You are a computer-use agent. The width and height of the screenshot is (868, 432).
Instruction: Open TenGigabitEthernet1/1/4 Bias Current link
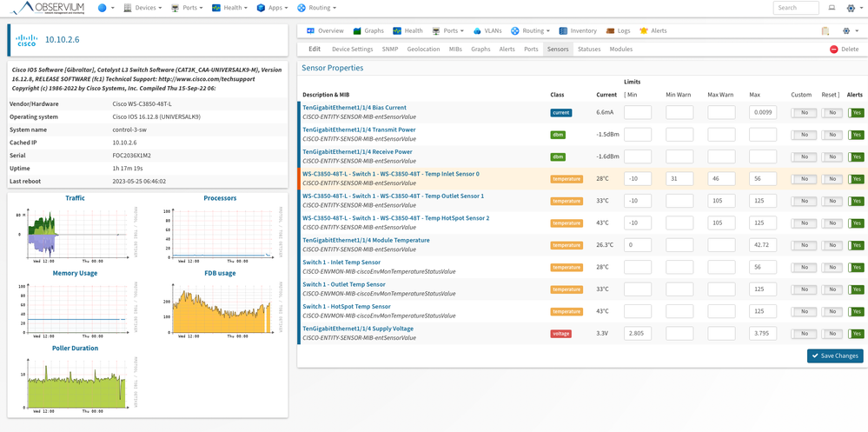point(354,108)
